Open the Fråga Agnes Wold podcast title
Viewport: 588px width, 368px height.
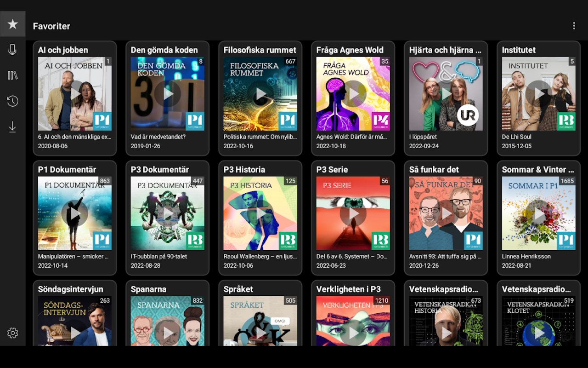coord(350,50)
